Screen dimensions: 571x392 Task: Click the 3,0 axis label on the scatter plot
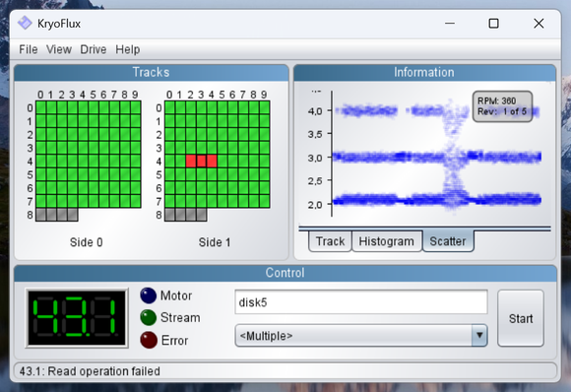[315, 158]
